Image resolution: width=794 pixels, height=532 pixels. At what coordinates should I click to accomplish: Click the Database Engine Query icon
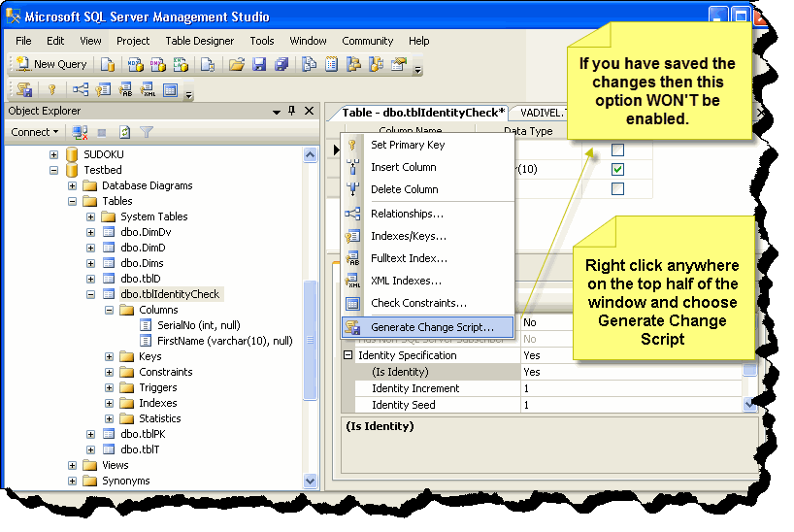108,64
